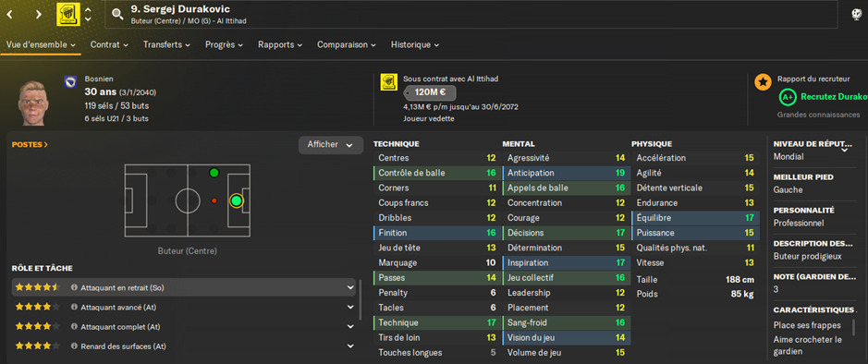Open the Contrat menu tab
The image size is (868, 364).
[109, 45]
